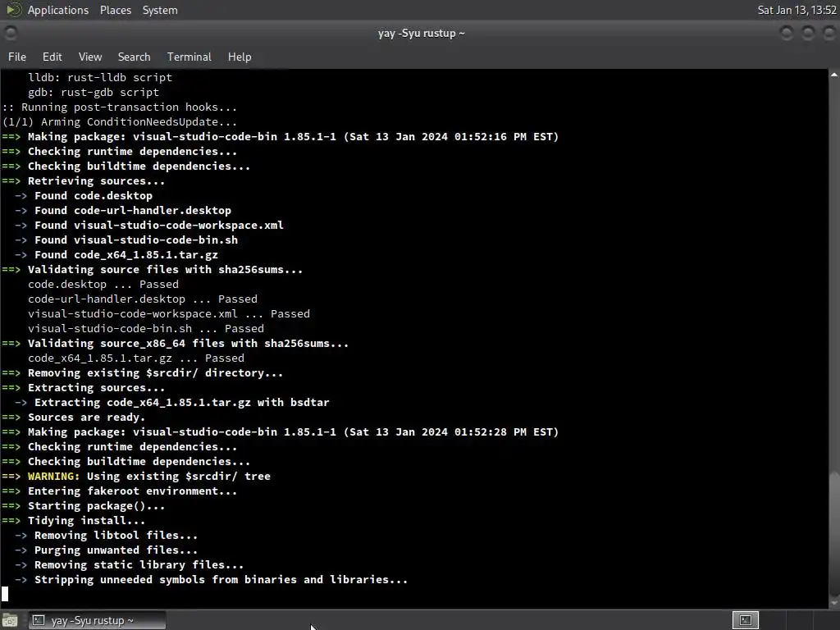This screenshot has width=840, height=630.
Task: Open the Search menu
Action: [134, 57]
